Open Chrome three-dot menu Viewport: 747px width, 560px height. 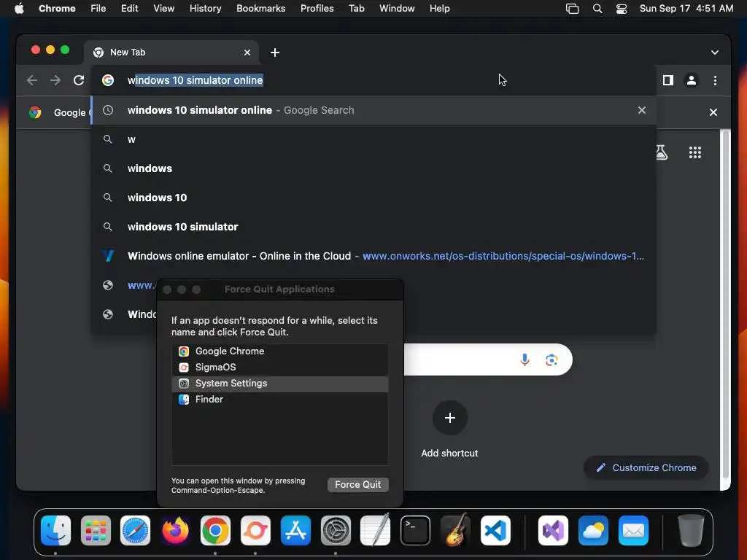(x=715, y=80)
